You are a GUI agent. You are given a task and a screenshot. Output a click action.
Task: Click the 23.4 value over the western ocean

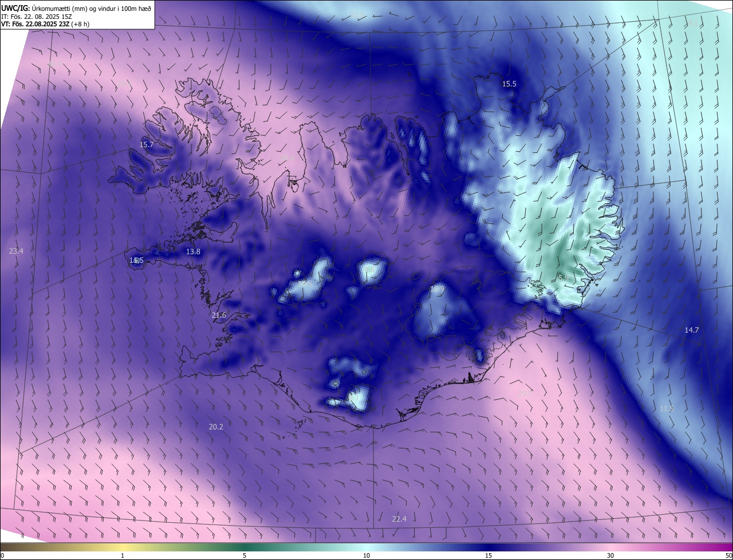coord(17,251)
